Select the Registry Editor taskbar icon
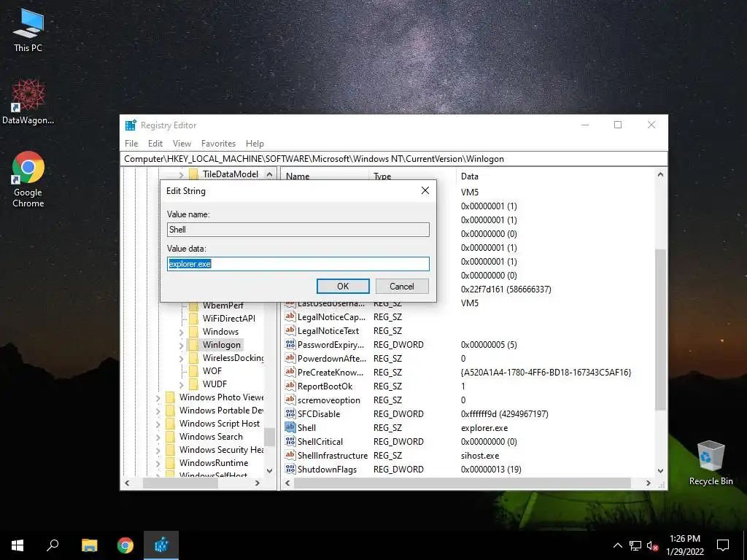The image size is (747, 560). tap(161, 545)
